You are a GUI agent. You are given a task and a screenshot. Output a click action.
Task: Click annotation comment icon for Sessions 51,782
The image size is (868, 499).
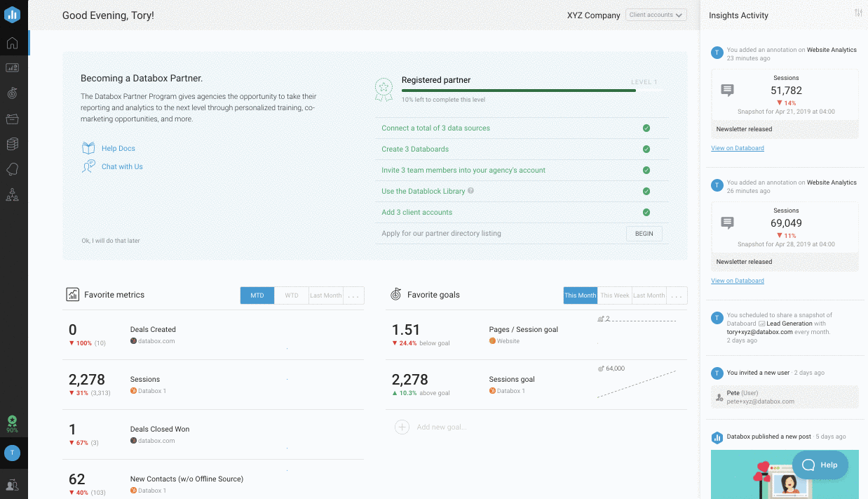click(727, 91)
